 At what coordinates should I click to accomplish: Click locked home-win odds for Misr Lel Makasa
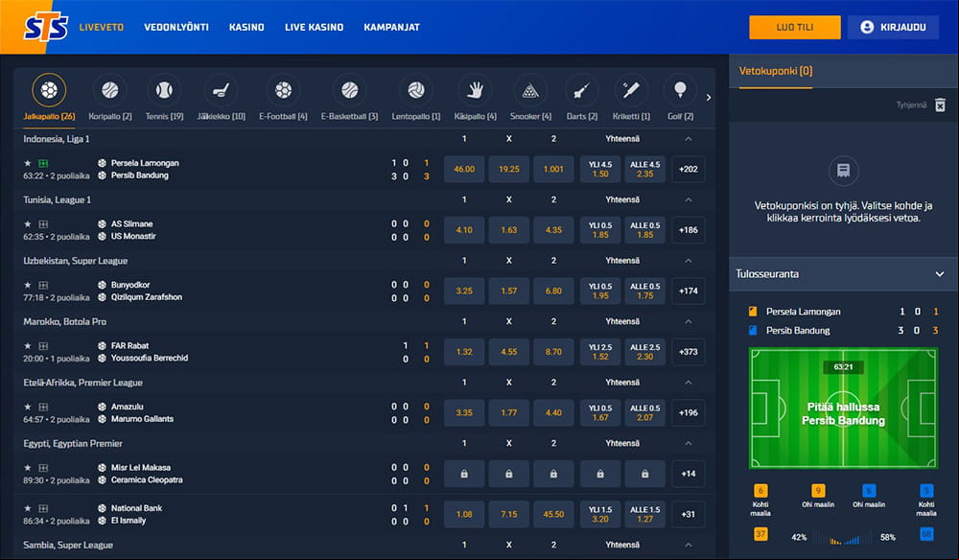[464, 474]
